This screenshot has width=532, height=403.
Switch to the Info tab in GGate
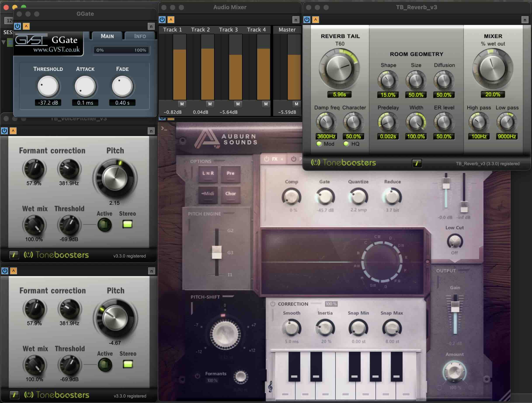pyautogui.click(x=140, y=36)
